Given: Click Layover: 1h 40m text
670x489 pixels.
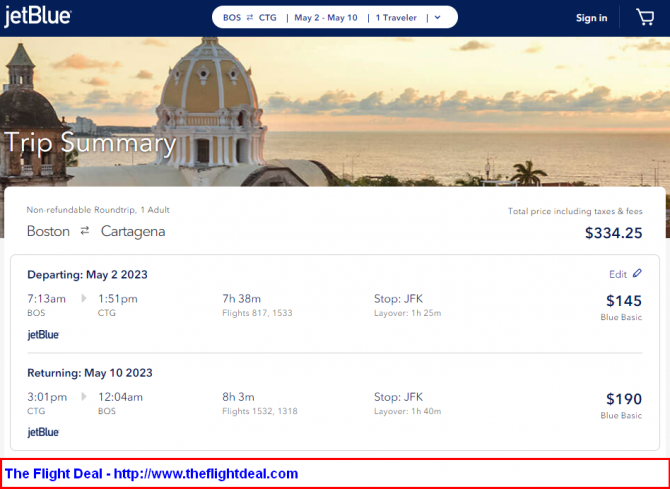Looking at the screenshot, I should 408,411.
